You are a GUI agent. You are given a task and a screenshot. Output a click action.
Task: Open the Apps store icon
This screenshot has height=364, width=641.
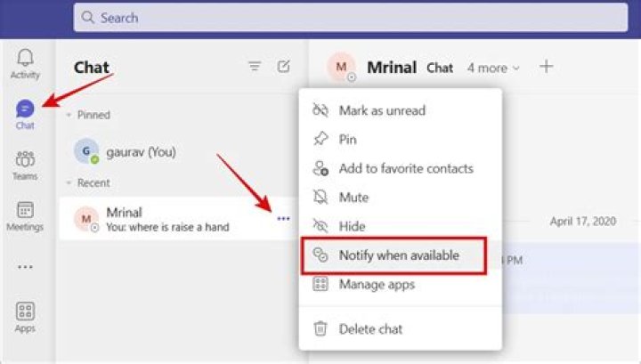click(x=25, y=318)
